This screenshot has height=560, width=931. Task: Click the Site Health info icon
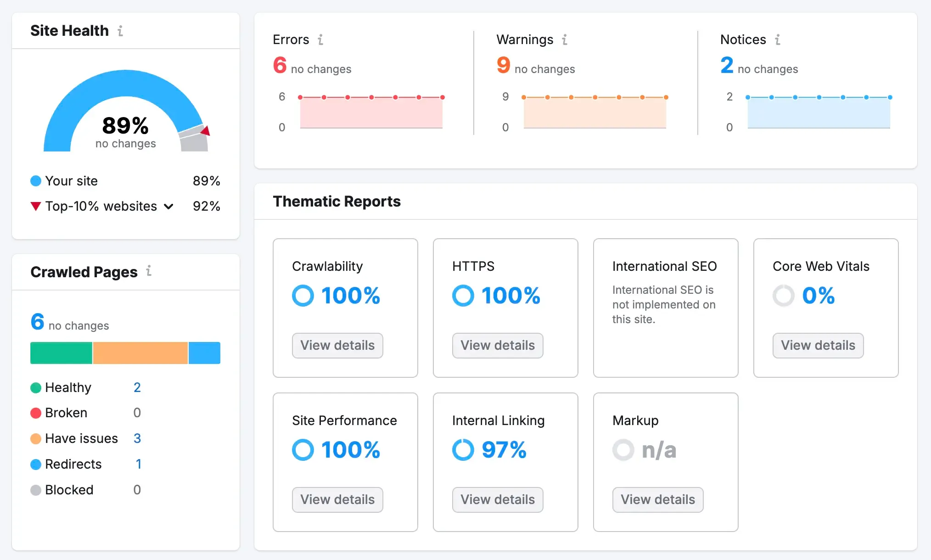(120, 31)
